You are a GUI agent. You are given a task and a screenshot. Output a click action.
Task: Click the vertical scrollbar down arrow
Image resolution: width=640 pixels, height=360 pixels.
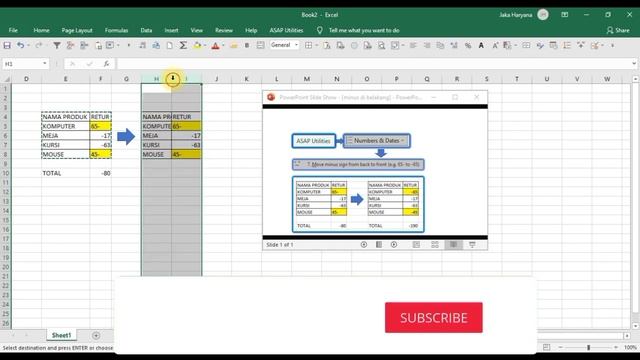(635, 326)
